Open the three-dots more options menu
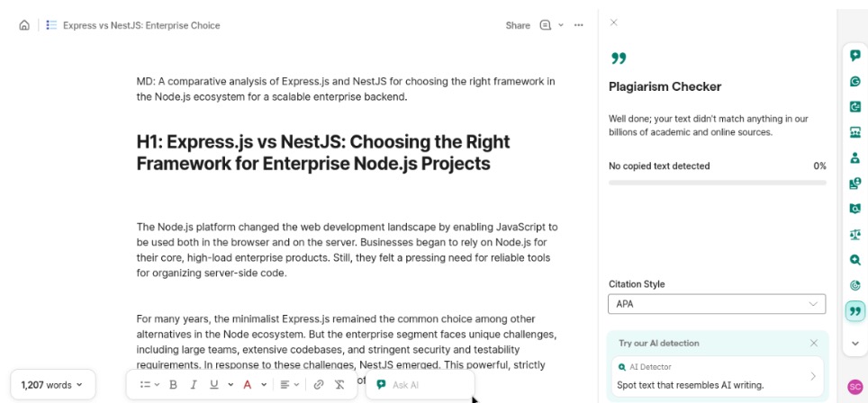This screenshot has width=868, height=403. [x=578, y=25]
